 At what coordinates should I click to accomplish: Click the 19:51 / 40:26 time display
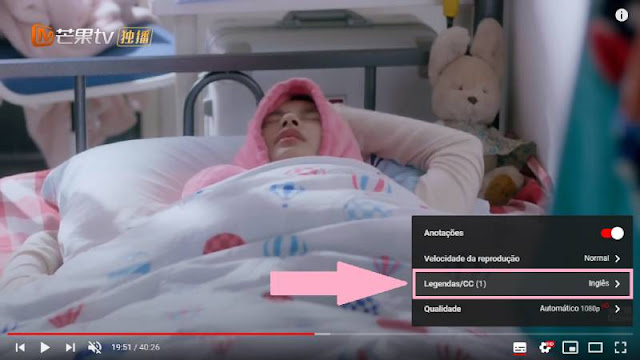coord(136,347)
